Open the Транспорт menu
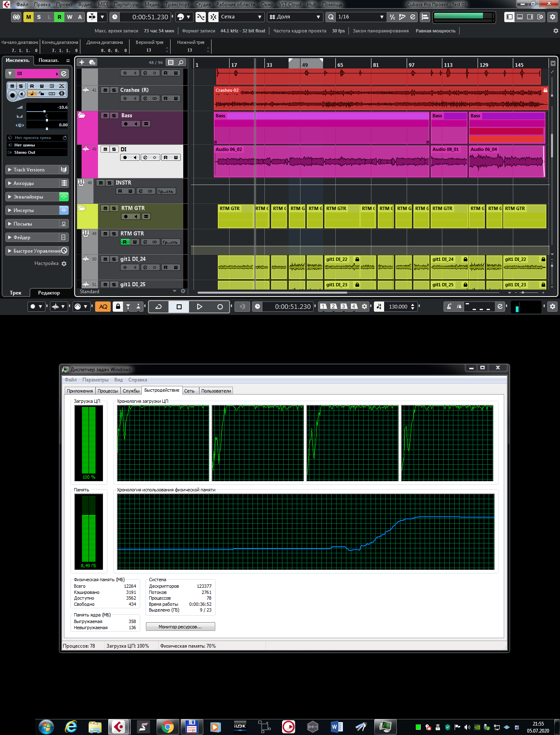Image resolution: width=560 pixels, height=735 pixels. [177, 5]
